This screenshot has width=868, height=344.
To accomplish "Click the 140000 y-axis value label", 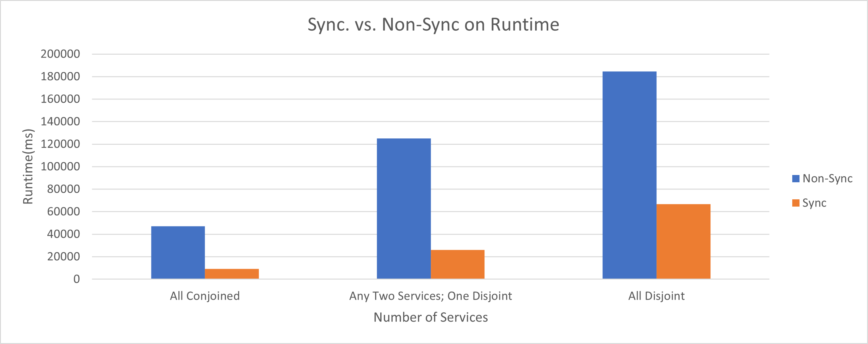I will click(x=60, y=121).
